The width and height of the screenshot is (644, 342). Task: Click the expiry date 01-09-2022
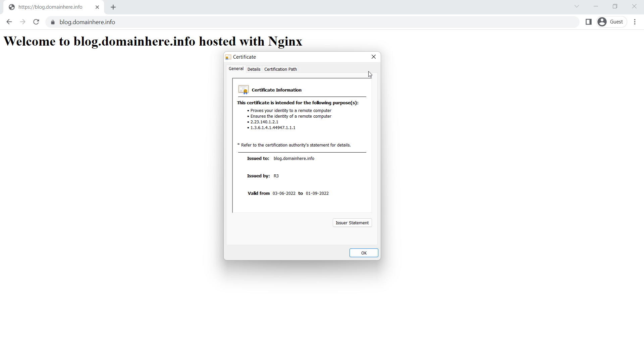pyautogui.click(x=317, y=193)
